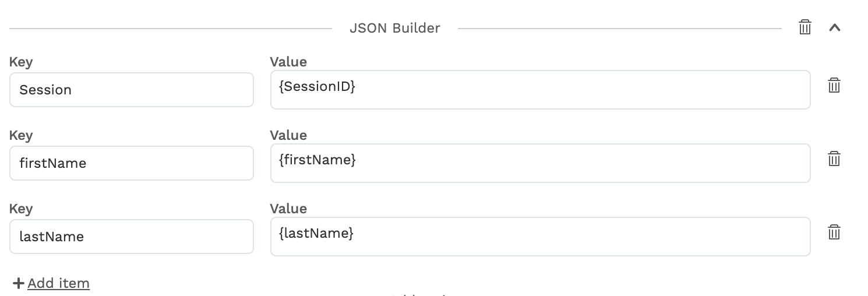Viewport: 868px width, 296px height.
Task: Click the JSON Builder section title
Action: point(395,28)
